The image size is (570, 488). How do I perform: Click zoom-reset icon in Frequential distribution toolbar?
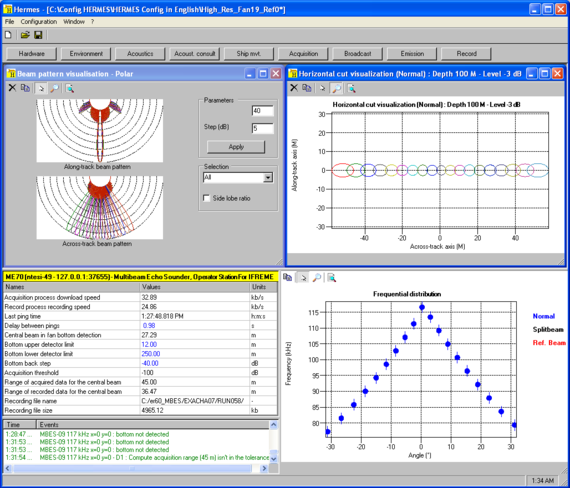(332, 278)
